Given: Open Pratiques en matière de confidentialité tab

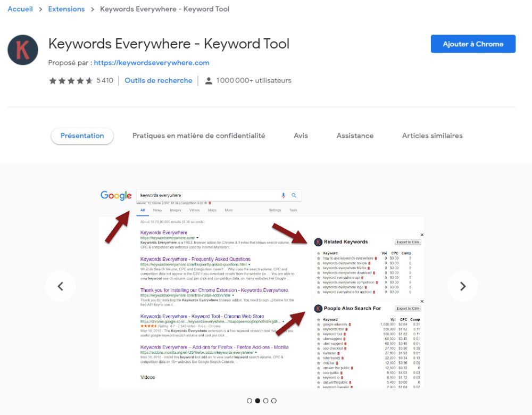Looking at the screenshot, I should (199, 136).
